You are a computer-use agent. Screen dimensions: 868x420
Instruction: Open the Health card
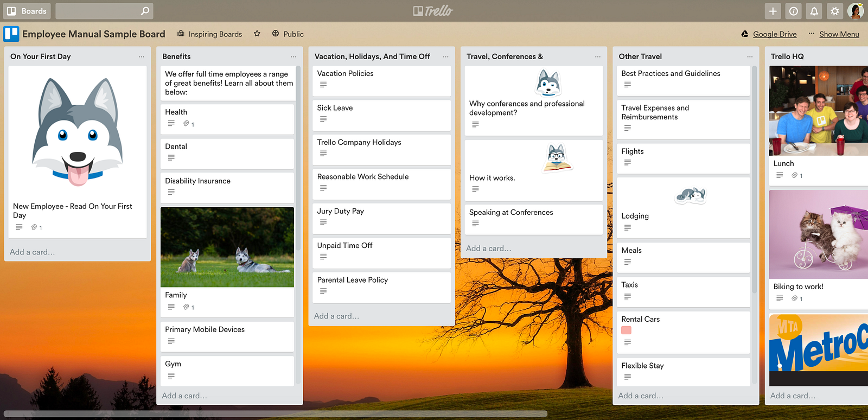pos(227,118)
